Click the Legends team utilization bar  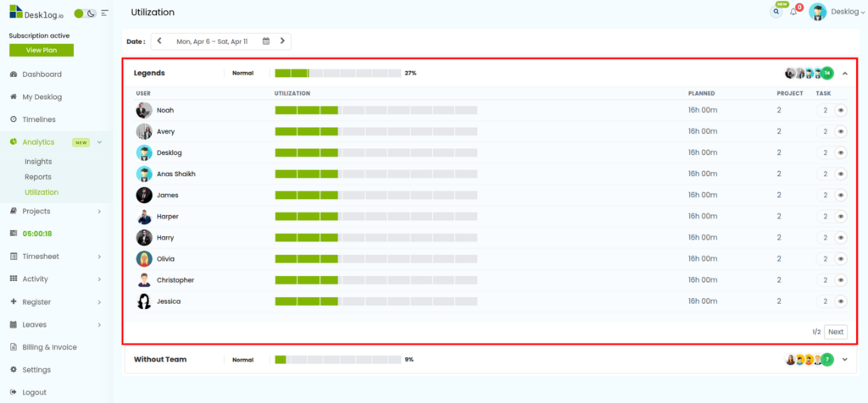point(337,74)
